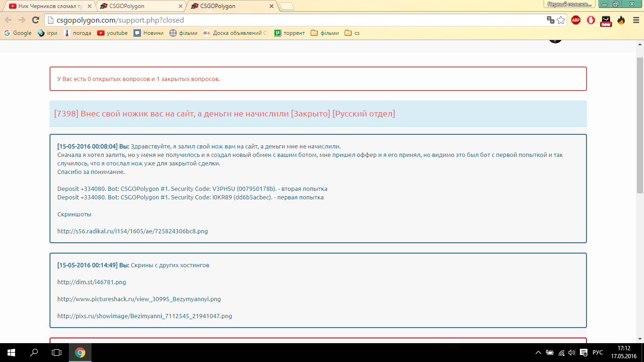This screenshot has width=644, height=362.
Task: Click the browser forward arrow
Action: [22, 20]
